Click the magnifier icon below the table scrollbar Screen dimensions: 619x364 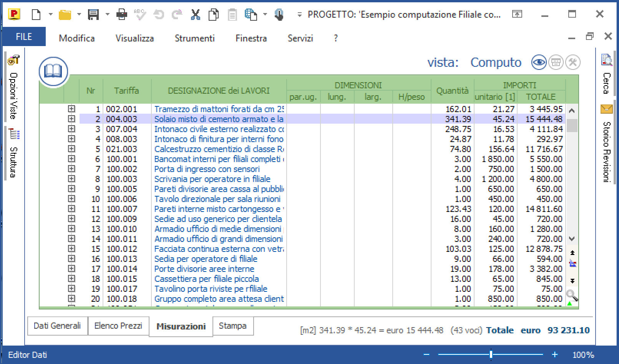[x=572, y=295]
